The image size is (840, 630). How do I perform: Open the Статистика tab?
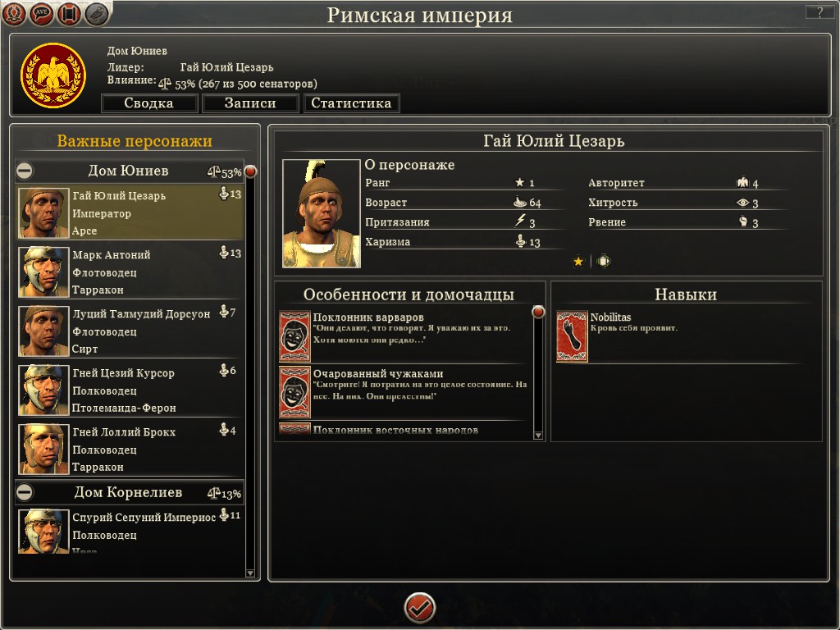351,103
